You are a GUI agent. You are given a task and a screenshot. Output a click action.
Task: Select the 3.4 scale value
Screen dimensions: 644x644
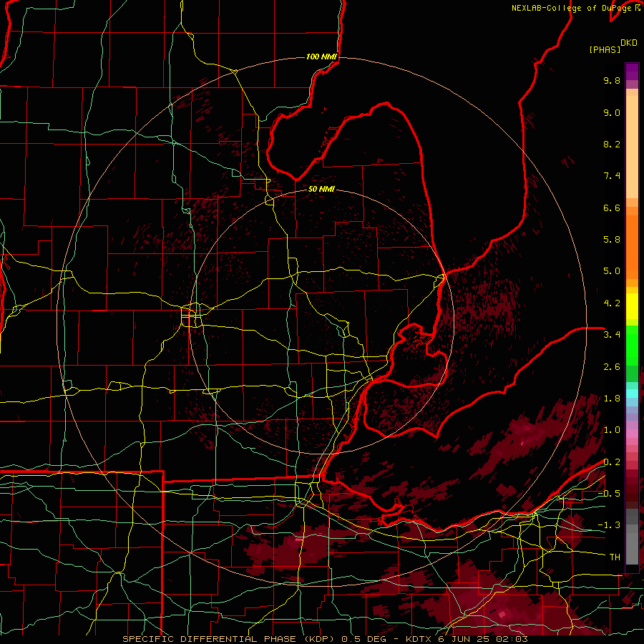coord(612,335)
